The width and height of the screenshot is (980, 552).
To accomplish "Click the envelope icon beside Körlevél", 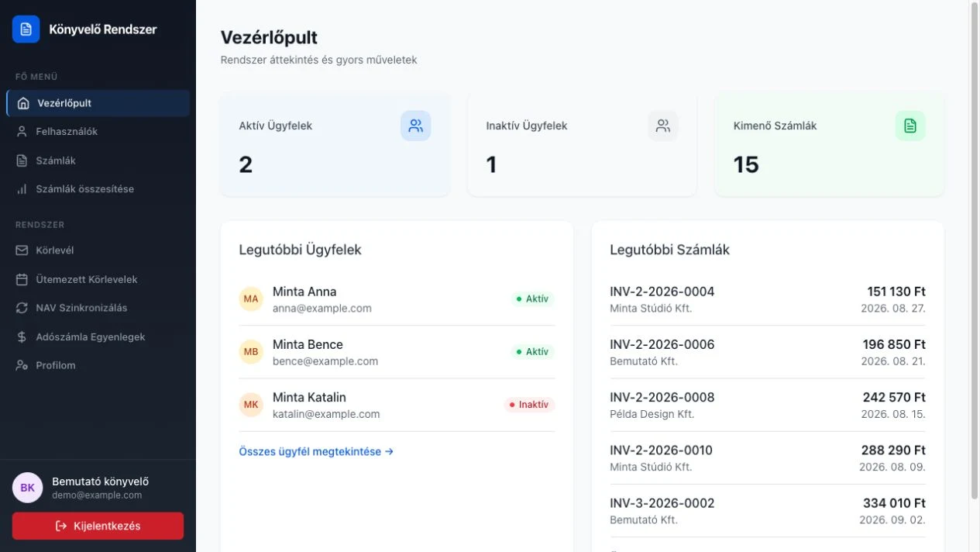I will pyautogui.click(x=22, y=250).
